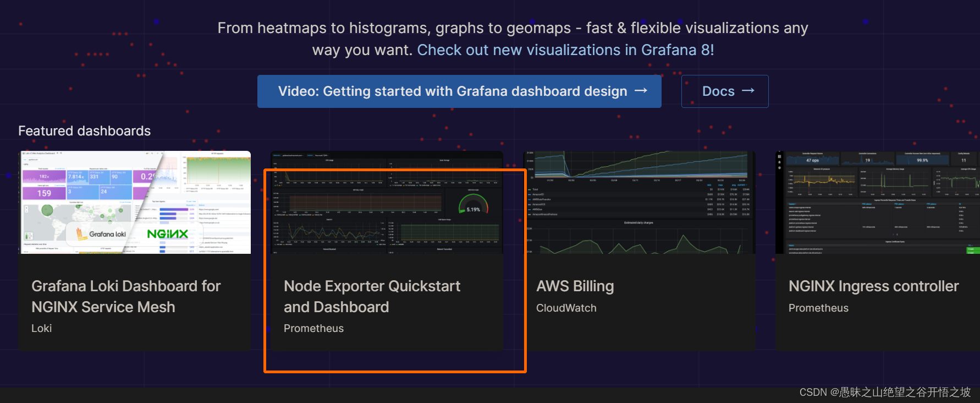
Task: Open the Docs button
Action: pyautogui.click(x=725, y=91)
